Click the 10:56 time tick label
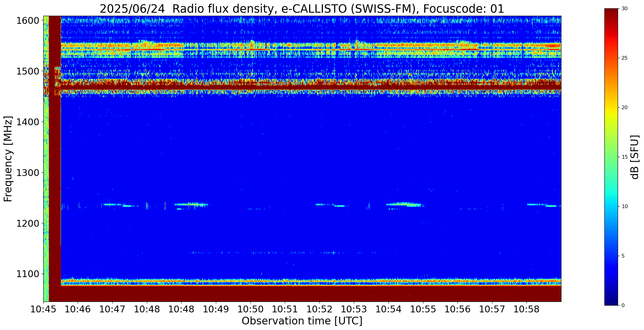The image size is (644, 330). point(458,309)
